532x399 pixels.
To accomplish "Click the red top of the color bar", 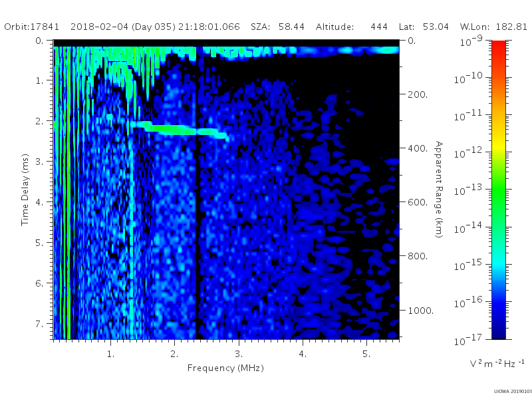I will tap(498, 46).
